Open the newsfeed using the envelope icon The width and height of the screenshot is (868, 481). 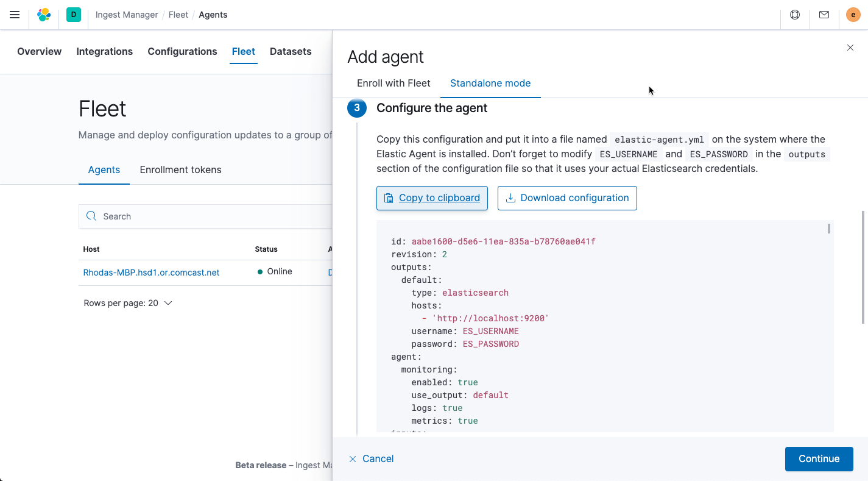point(824,15)
